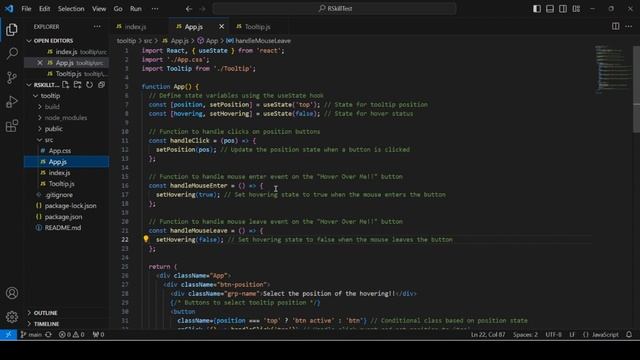Click the New Folder icon in explorer

click(x=77, y=85)
